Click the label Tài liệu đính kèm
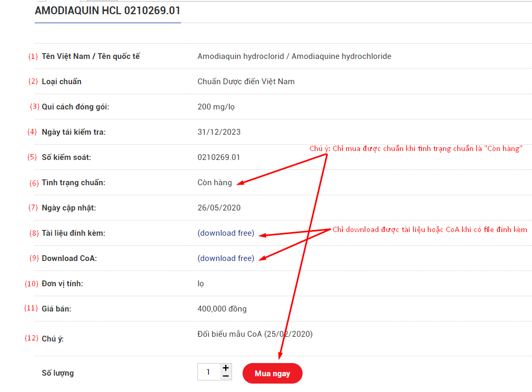The height and width of the screenshot is (392, 532). point(73,233)
